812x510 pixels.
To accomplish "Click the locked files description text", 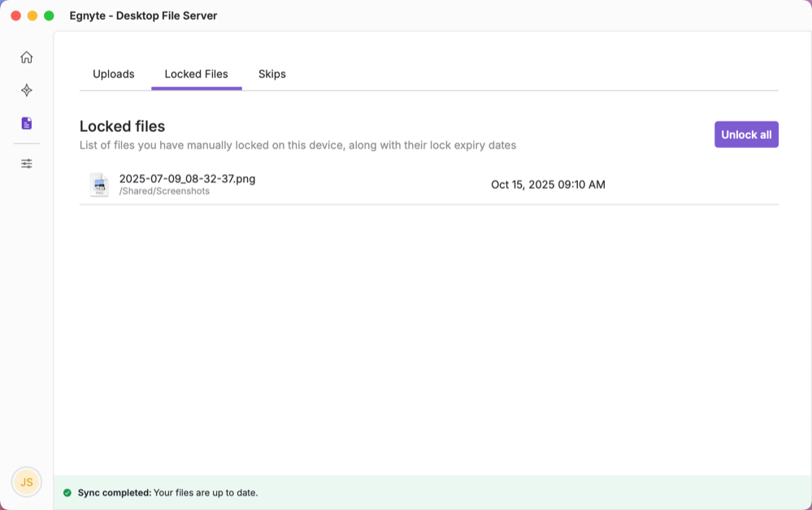I will click(x=297, y=145).
